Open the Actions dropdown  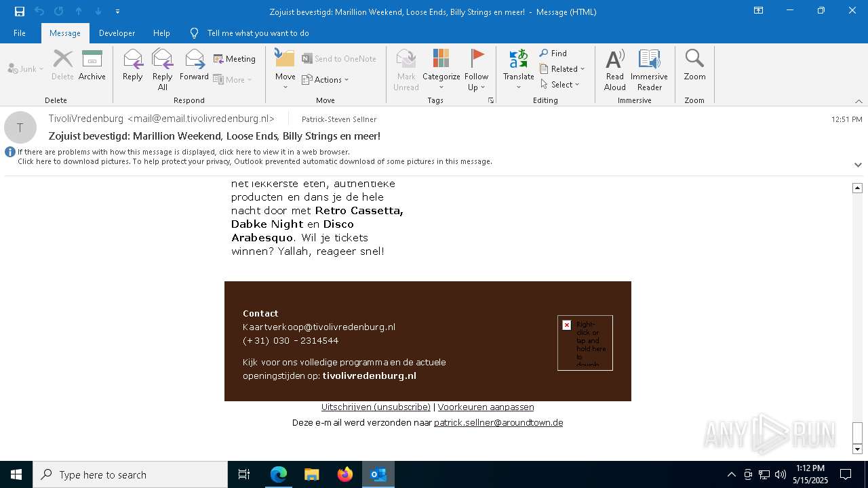click(325, 79)
